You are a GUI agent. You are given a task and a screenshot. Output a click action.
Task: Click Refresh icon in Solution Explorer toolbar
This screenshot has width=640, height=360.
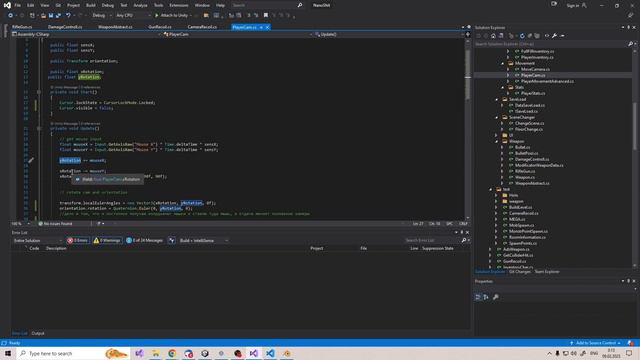522,36
